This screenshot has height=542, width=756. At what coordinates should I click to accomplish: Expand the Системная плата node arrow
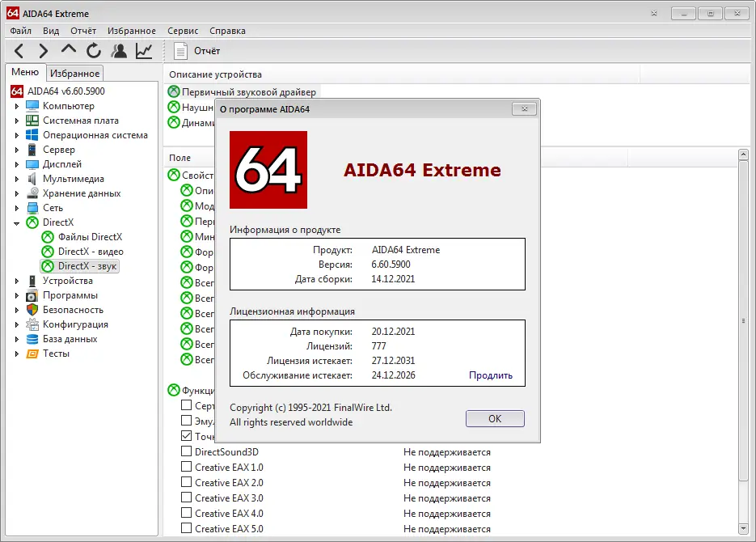tap(17, 121)
